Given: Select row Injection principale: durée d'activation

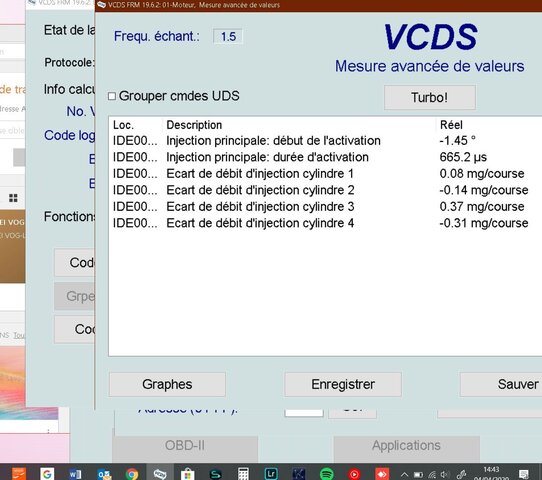Looking at the screenshot, I should point(326,157).
